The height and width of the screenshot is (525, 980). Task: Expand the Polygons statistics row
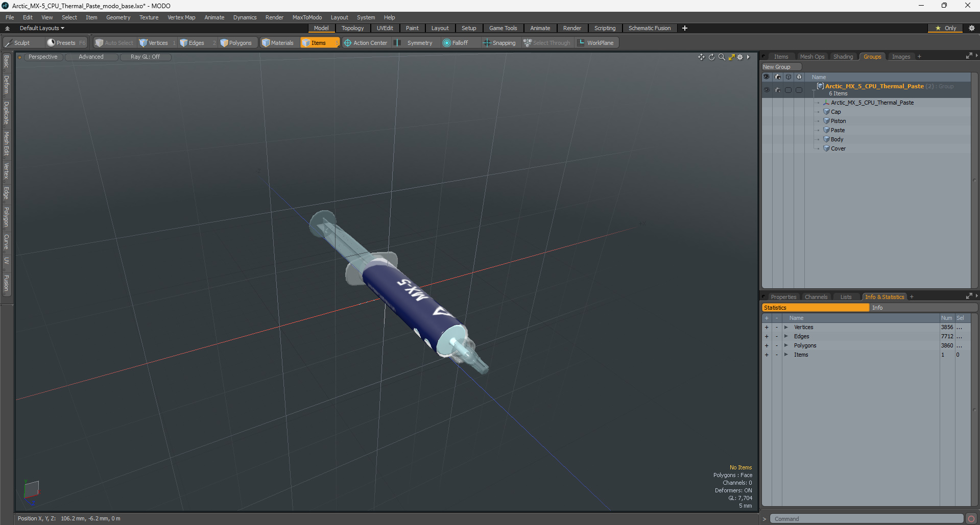click(x=786, y=345)
